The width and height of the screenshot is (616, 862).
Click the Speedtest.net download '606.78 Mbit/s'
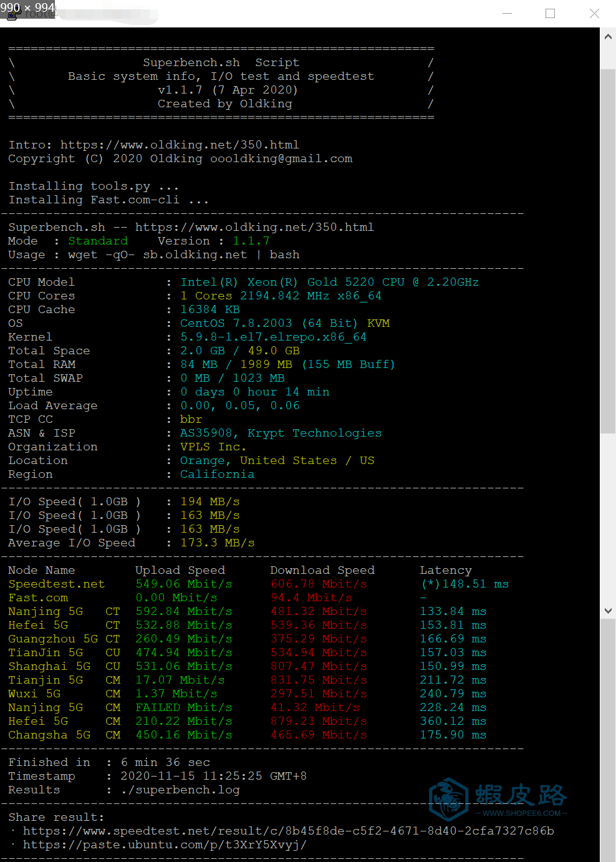click(x=319, y=584)
